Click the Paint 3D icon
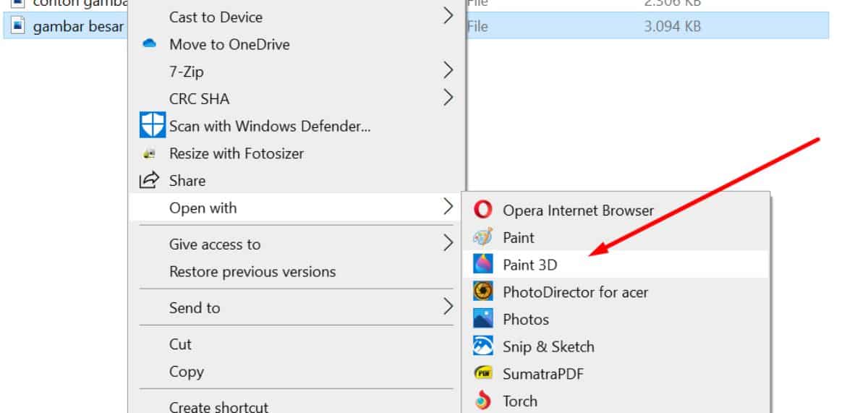The width and height of the screenshot is (868, 413). (482, 265)
